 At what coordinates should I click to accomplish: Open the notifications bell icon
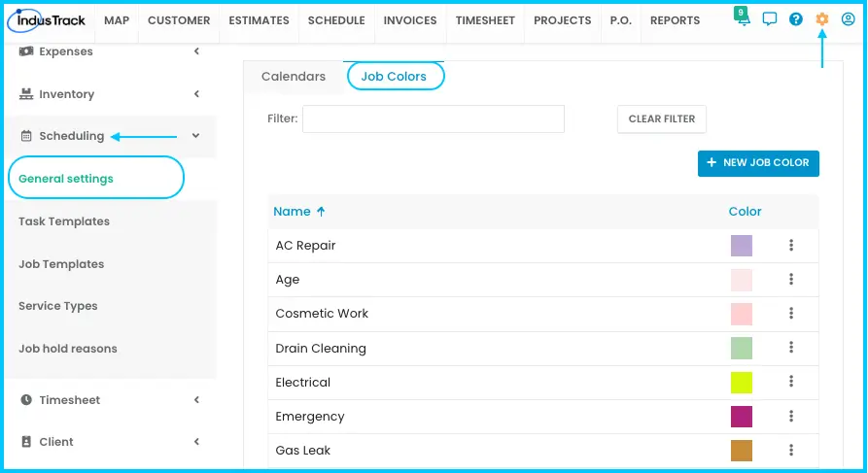point(743,17)
